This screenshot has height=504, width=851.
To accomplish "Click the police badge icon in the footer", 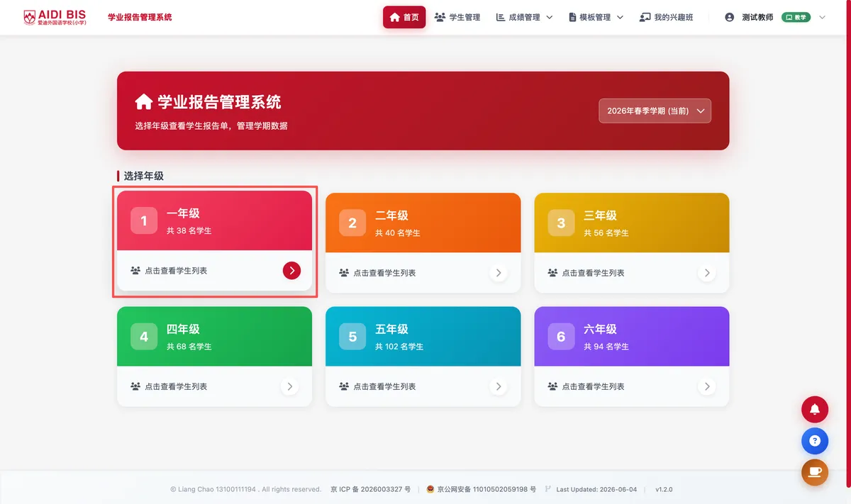I will coord(430,489).
